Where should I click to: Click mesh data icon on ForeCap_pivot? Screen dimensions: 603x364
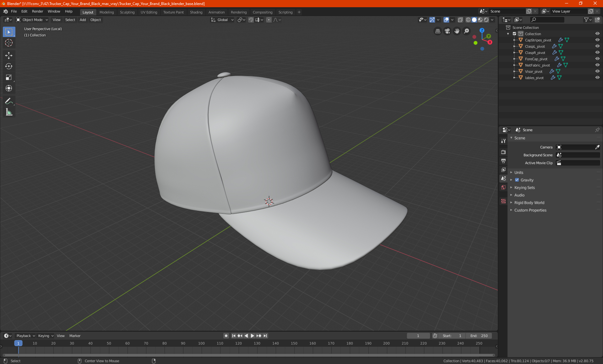pyautogui.click(x=563, y=59)
